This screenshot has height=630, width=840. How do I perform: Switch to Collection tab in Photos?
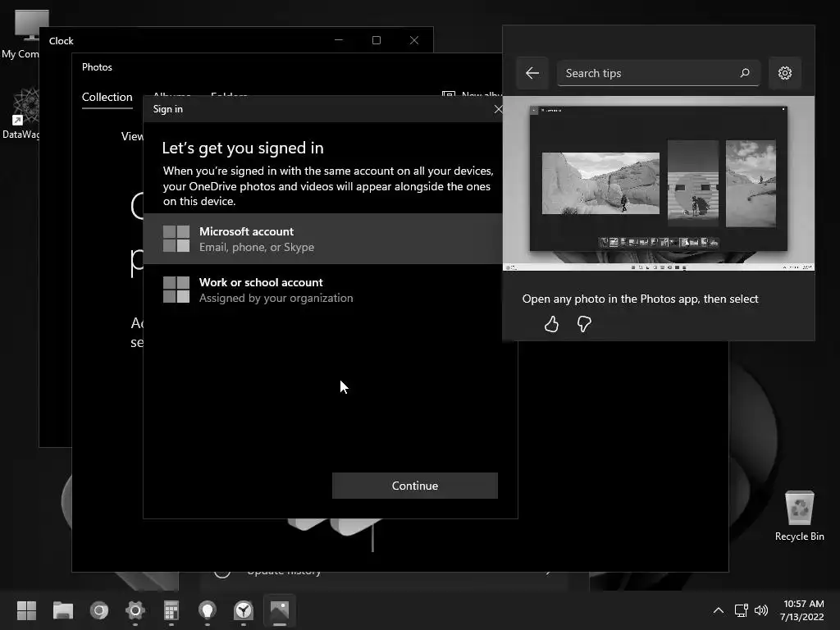(107, 97)
